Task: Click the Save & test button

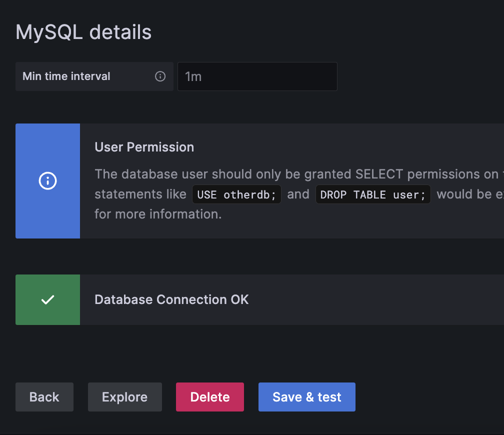Action: point(306,396)
